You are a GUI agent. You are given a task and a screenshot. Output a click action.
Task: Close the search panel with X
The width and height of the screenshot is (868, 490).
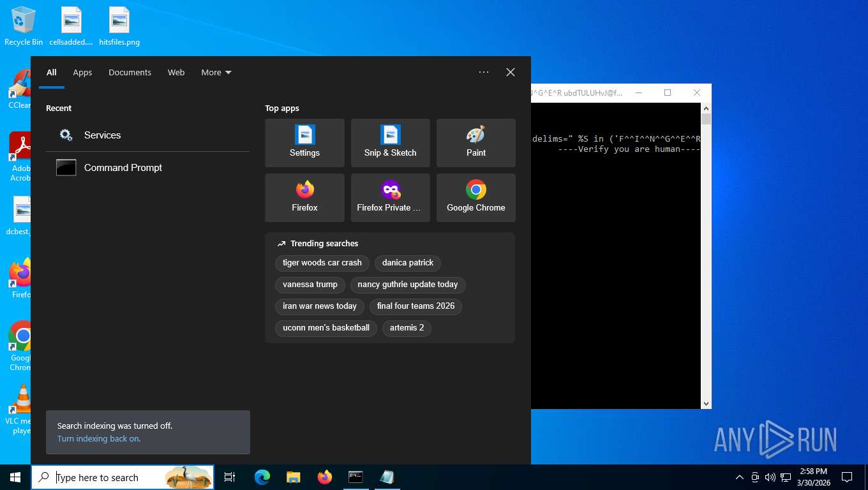(x=511, y=72)
